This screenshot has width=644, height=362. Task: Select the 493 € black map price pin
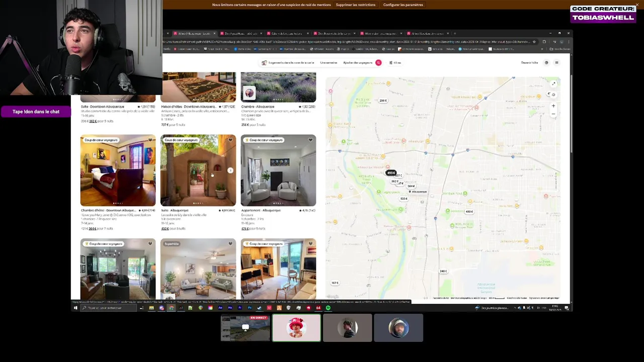(x=391, y=173)
